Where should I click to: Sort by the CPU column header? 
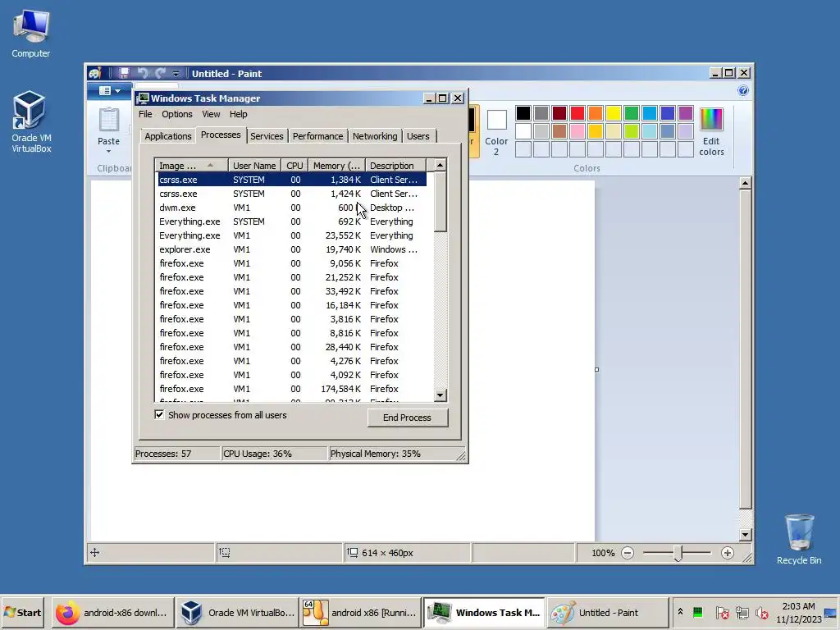(x=294, y=166)
